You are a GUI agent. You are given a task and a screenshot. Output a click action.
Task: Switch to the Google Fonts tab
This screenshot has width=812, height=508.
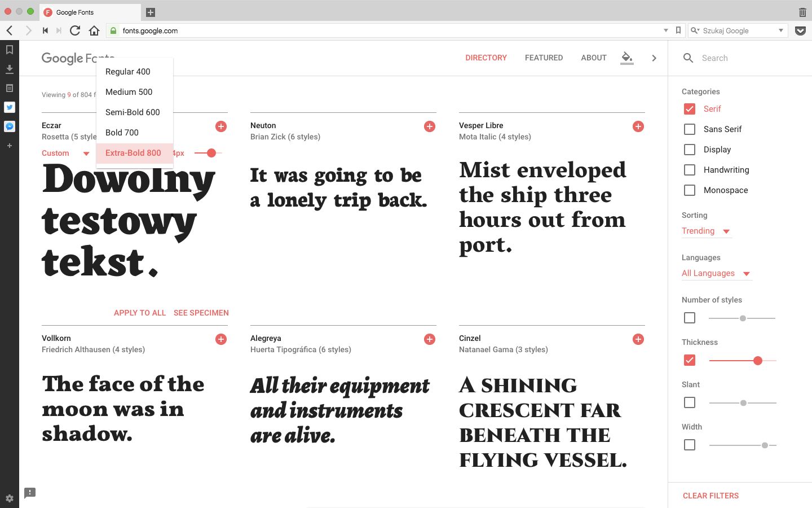(90, 12)
